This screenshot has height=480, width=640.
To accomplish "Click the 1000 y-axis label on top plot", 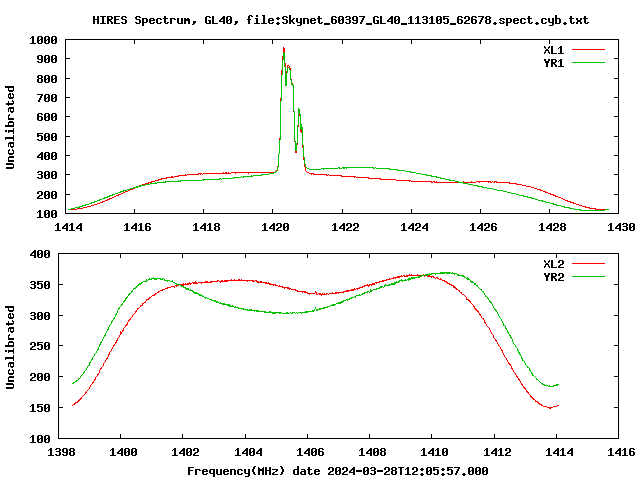I will 43,40.
